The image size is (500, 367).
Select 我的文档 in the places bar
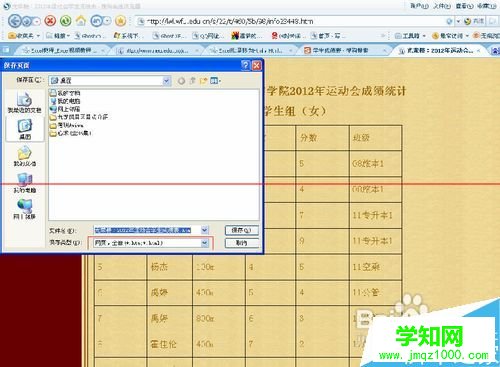(x=25, y=157)
